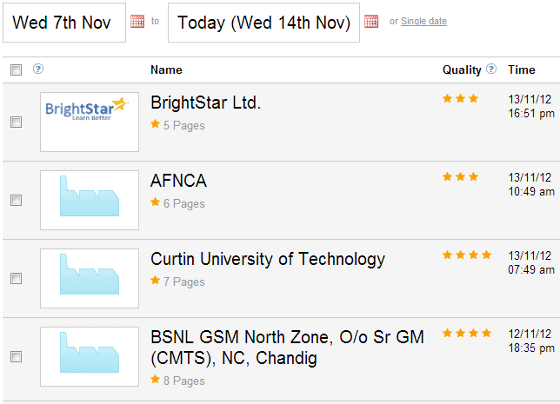Sort by the Time column header

(x=521, y=70)
